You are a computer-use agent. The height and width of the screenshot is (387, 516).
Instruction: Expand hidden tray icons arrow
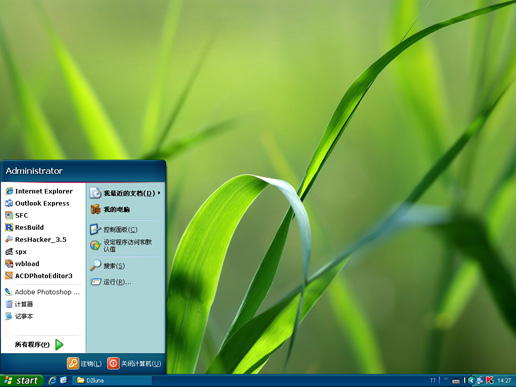(x=471, y=380)
